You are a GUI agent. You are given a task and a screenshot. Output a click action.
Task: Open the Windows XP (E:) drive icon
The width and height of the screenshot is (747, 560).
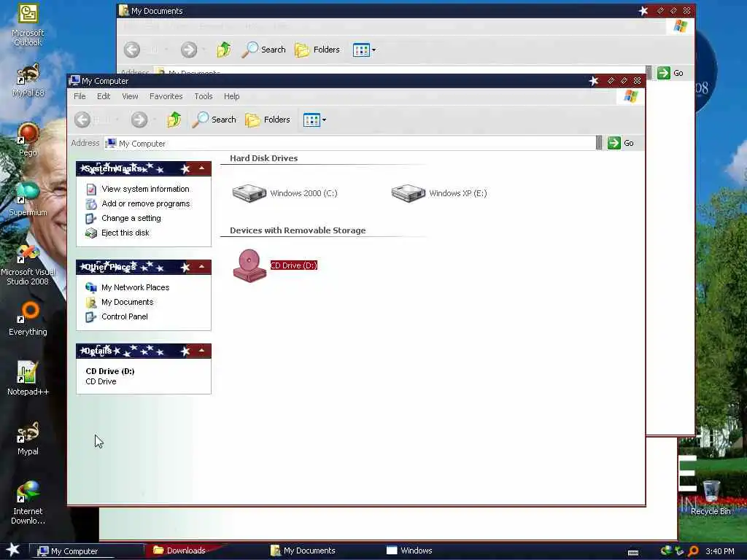coord(409,192)
